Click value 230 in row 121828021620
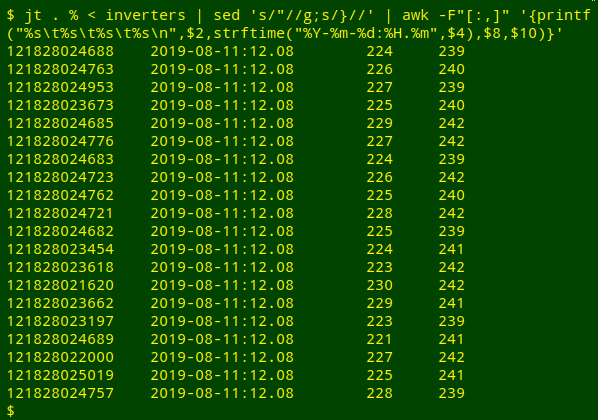The image size is (598, 420). coord(379,285)
